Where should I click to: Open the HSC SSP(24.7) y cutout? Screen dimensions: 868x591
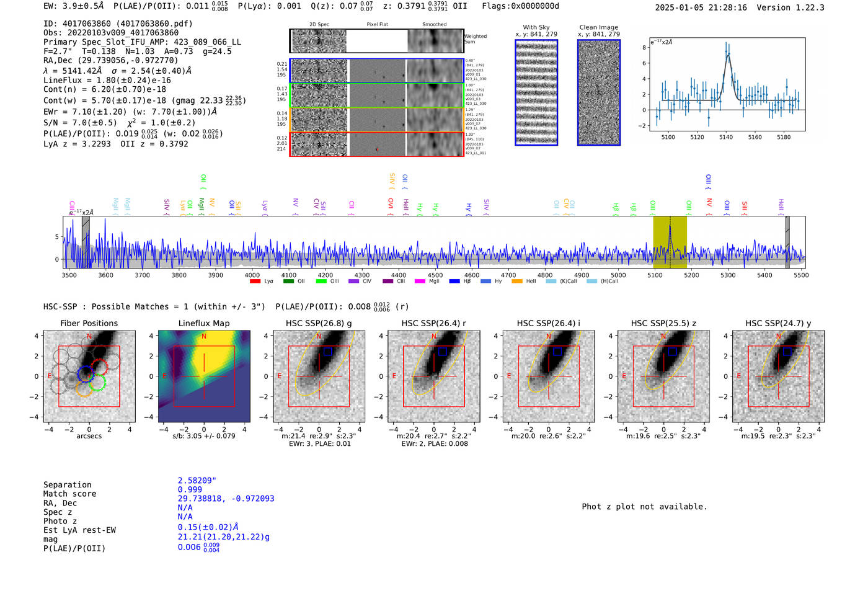(779, 376)
